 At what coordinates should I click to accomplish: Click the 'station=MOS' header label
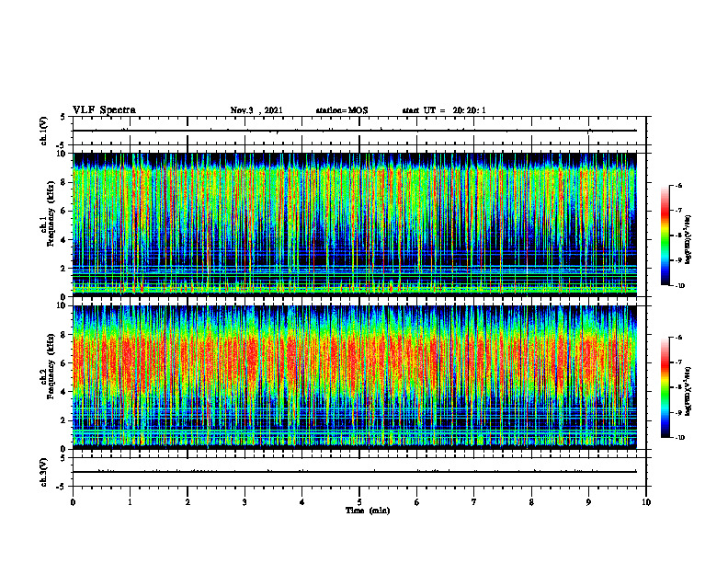pyautogui.click(x=342, y=110)
